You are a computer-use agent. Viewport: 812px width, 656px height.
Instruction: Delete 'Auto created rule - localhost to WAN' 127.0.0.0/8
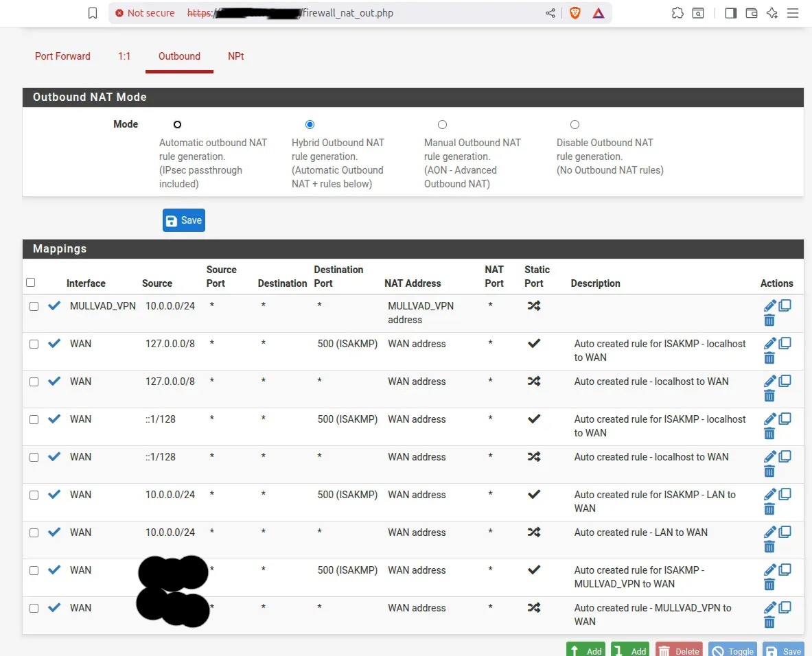click(769, 396)
